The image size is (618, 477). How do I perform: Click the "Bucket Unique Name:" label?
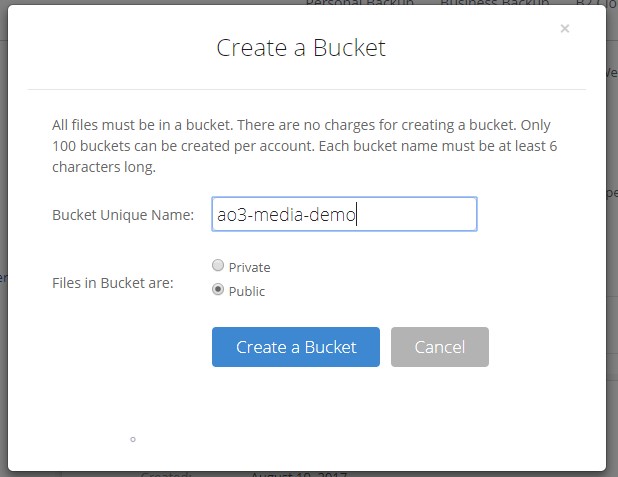click(x=123, y=214)
